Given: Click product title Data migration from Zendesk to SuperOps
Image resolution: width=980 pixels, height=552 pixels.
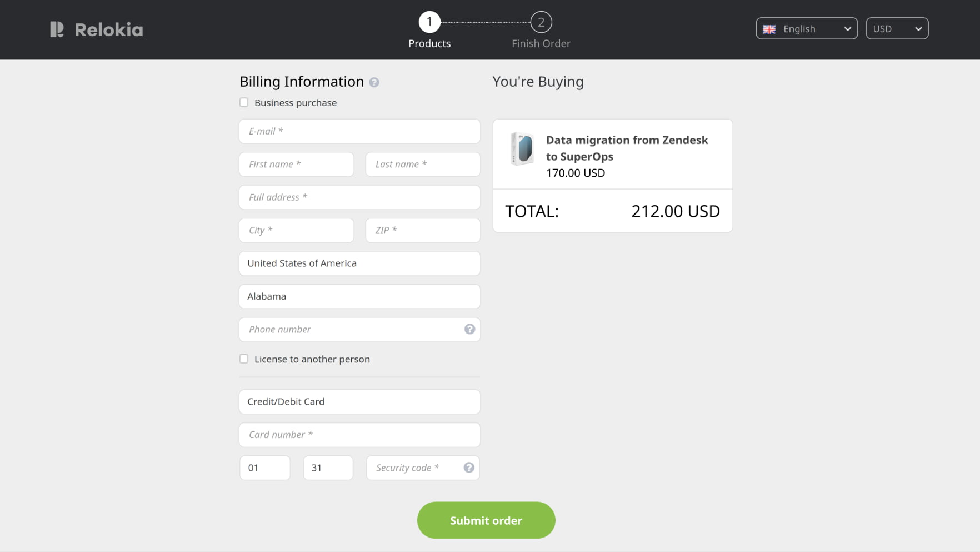Looking at the screenshot, I should [x=627, y=148].
